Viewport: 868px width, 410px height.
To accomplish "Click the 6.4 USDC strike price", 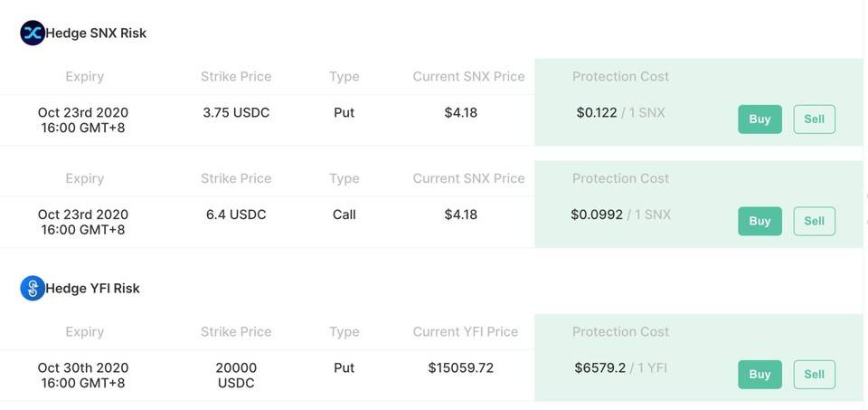I will click(236, 215).
